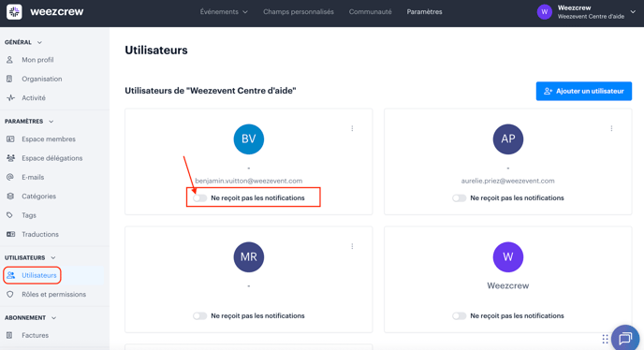Open E-mails settings
The width and height of the screenshot is (644, 350).
point(33,177)
